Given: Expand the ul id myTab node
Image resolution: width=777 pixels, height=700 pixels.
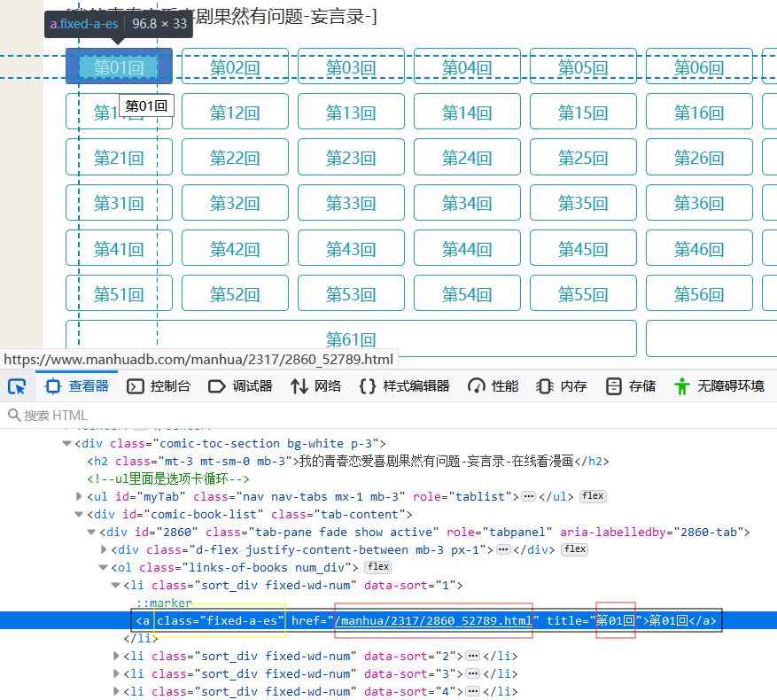Looking at the screenshot, I should tap(79, 496).
